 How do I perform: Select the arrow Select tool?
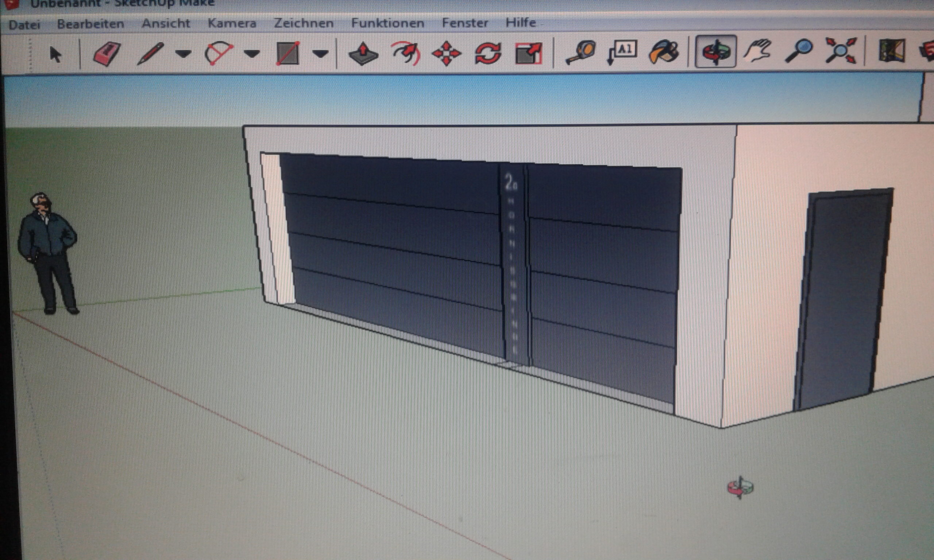pos(55,54)
